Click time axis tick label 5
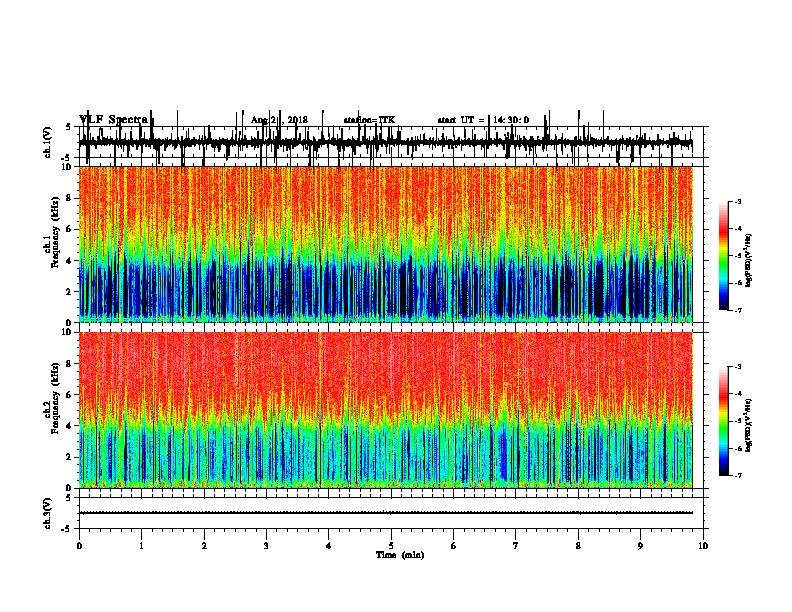The height and width of the screenshot is (612, 792). (x=391, y=546)
